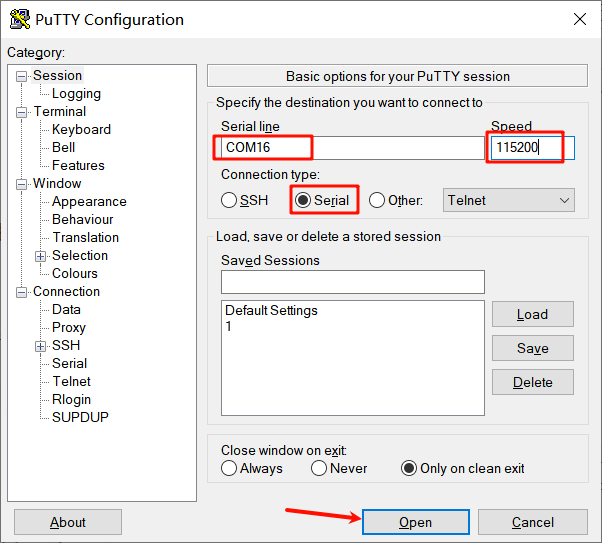Open the Logging category
Viewport: 602px width, 543px height.
point(76,94)
